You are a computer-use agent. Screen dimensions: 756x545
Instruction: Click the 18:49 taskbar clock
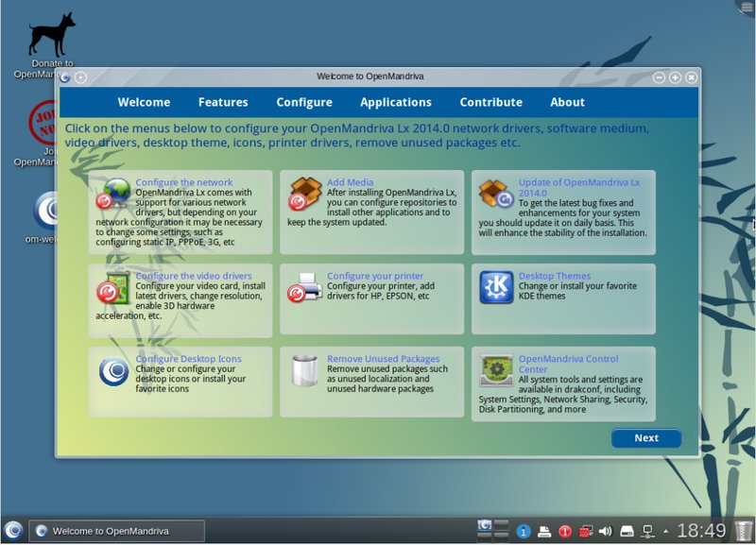tap(701, 531)
